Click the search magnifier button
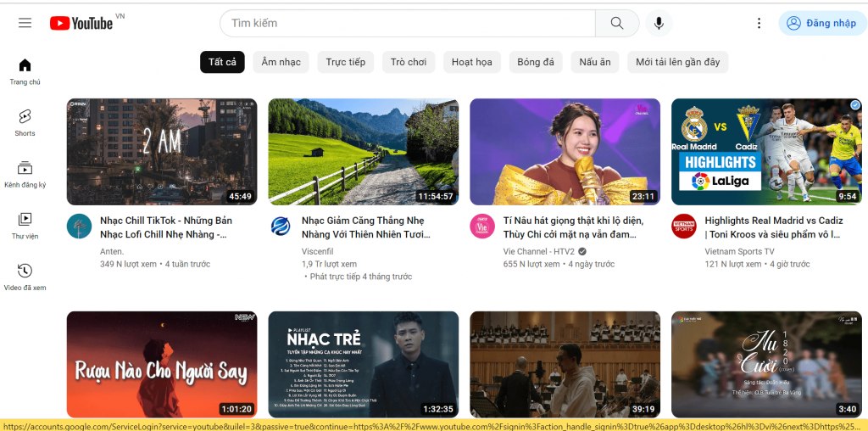 [x=617, y=23]
